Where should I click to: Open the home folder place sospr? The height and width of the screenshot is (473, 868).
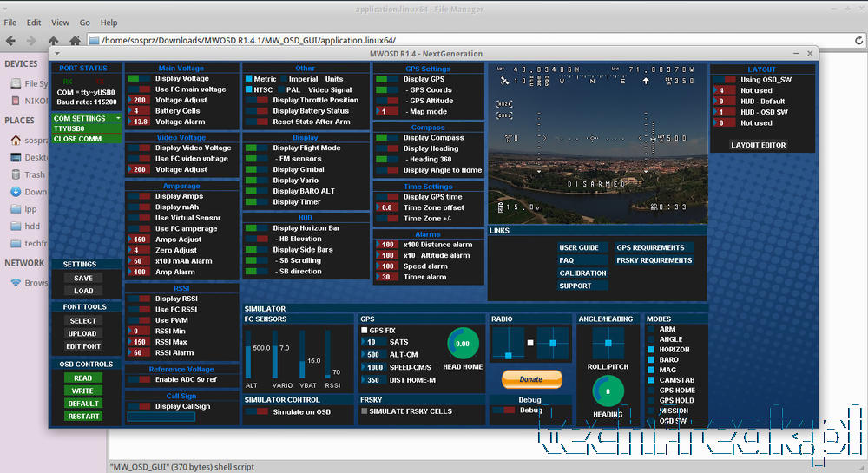pyautogui.click(x=29, y=141)
